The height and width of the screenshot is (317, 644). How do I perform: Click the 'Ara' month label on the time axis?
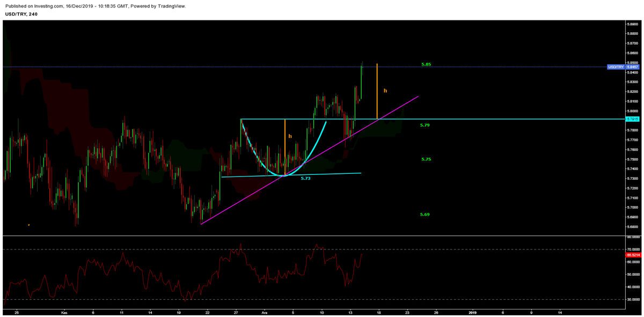coord(265,312)
